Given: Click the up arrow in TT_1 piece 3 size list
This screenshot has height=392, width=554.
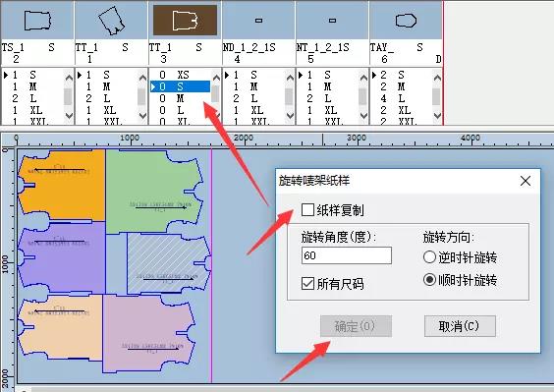Looking at the screenshot, I should click(216, 78).
